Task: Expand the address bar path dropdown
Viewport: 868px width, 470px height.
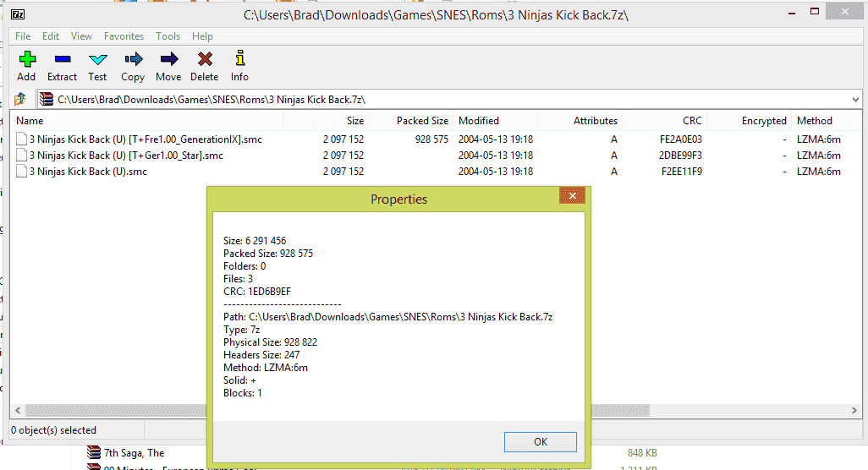Action: click(x=855, y=100)
